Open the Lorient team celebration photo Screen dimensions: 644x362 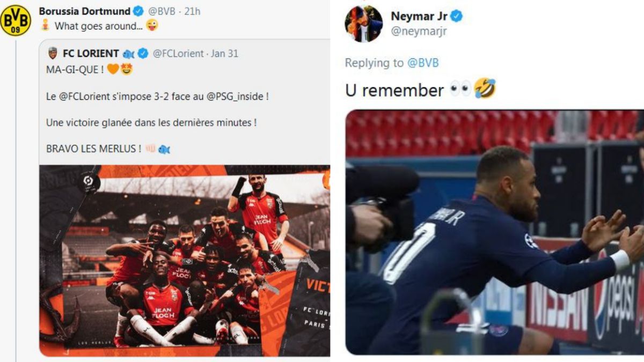[185, 261]
